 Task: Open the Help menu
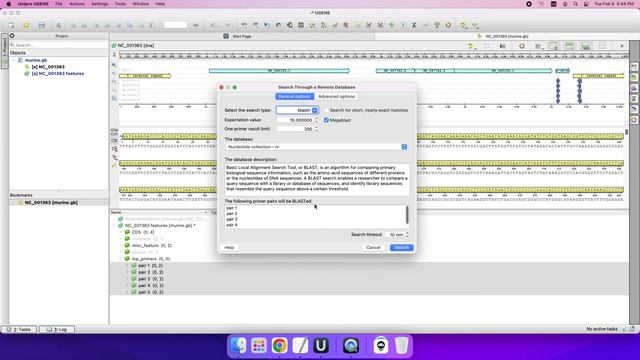click(x=160, y=4)
